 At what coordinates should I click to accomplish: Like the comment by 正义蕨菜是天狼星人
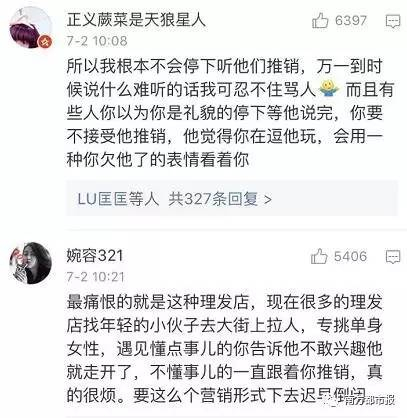pyautogui.click(x=320, y=21)
